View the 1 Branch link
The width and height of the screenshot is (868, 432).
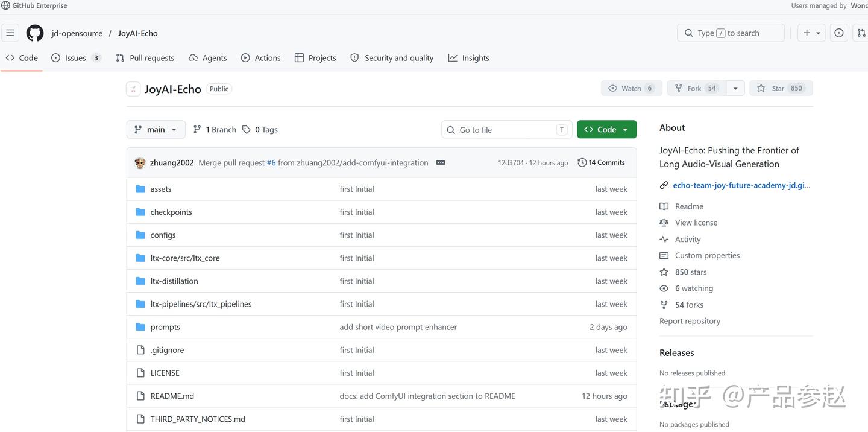(x=215, y=130)
